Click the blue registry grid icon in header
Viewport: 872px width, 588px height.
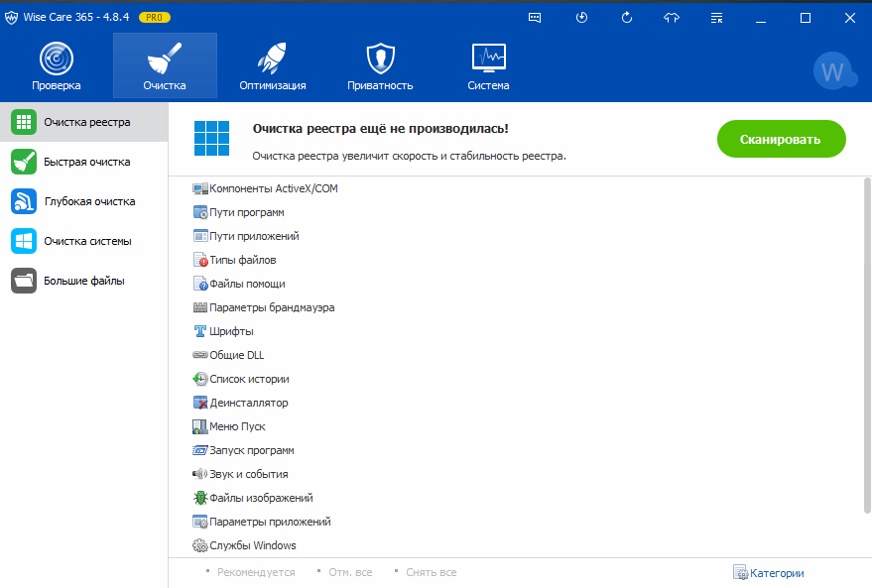[x=212, y=139]
